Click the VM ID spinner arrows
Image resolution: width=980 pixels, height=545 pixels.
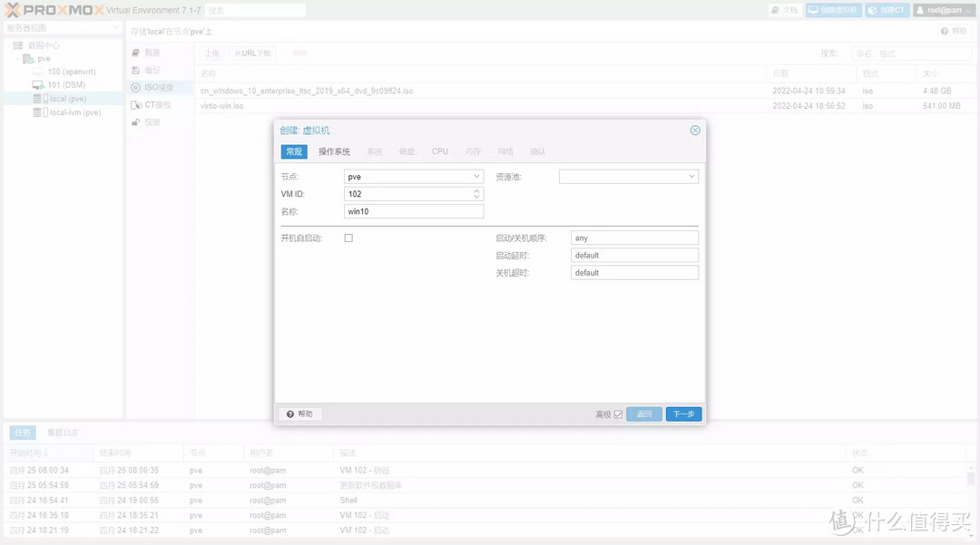point(477,194)
